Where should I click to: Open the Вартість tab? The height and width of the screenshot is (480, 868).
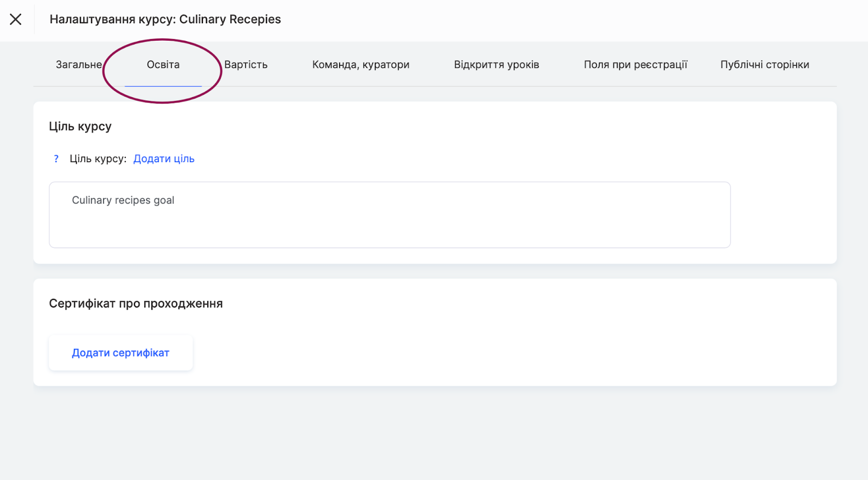[x=246, y=65]
